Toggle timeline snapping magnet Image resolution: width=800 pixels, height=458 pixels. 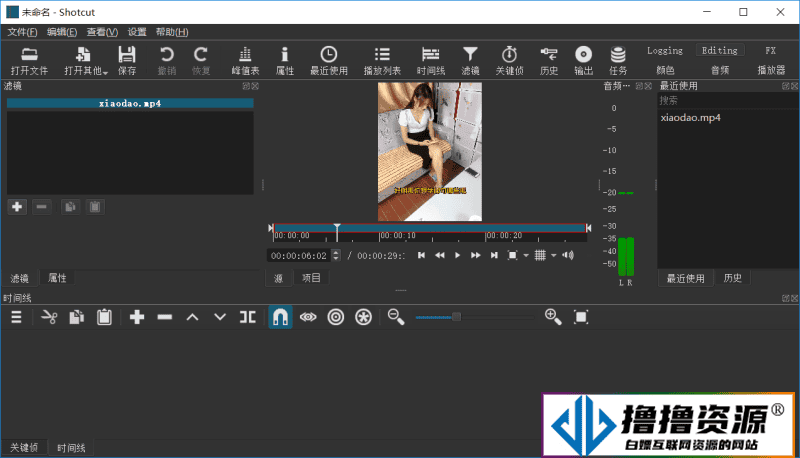click(x=280, y=317)
